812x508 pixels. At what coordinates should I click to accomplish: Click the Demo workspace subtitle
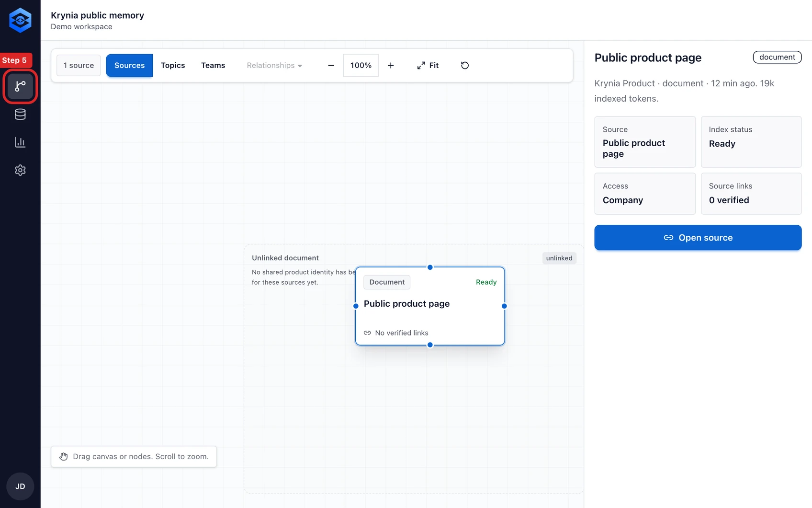click(81, 27)
